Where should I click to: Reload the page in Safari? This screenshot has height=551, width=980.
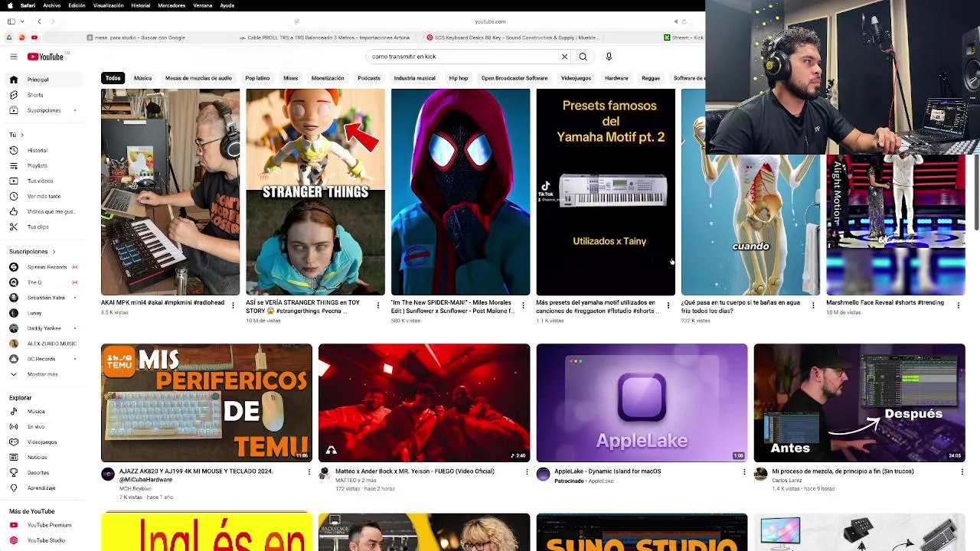(684, 21)
